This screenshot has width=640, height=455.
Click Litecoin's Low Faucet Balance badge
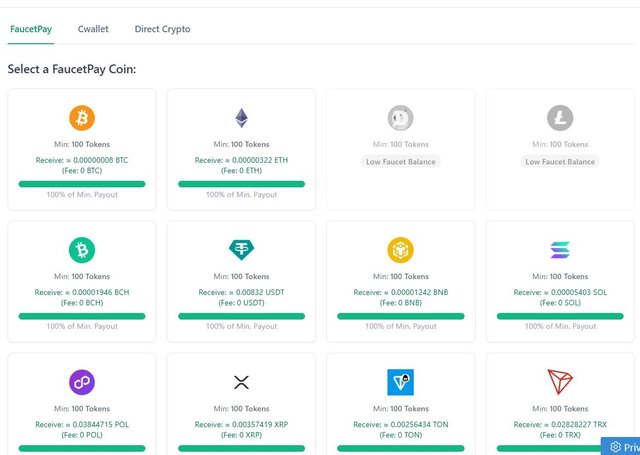point(560,161)
